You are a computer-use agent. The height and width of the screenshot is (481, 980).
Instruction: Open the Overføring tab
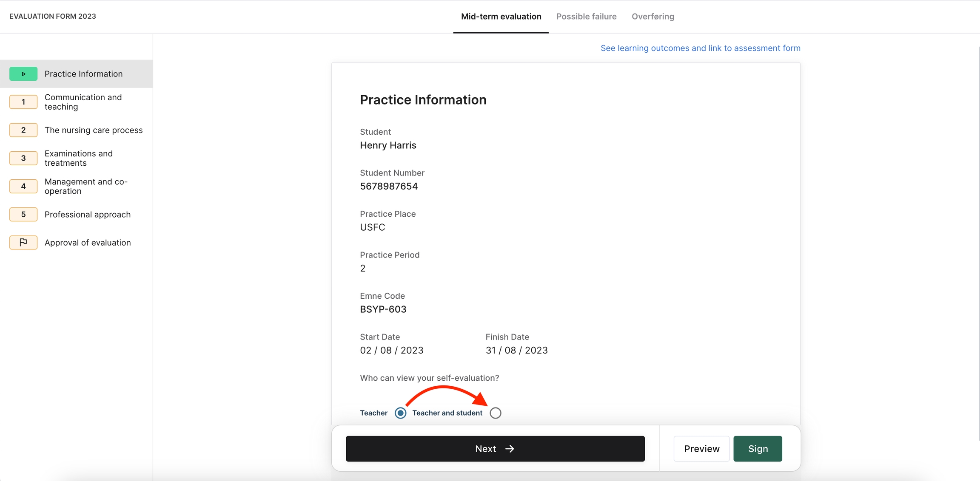click(652, 17)
